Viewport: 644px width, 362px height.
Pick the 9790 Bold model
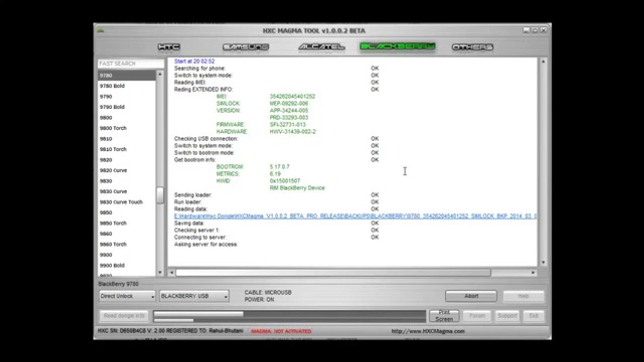pos(127,107)
